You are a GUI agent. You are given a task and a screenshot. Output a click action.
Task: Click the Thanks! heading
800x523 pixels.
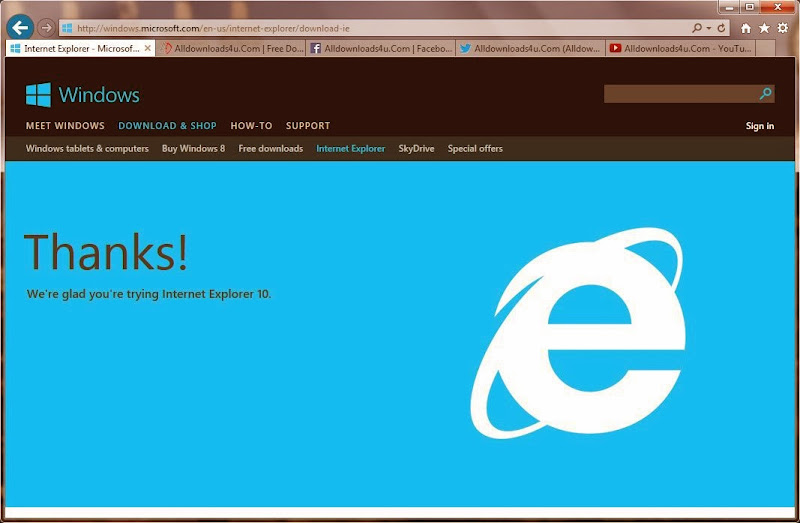pyautogui.click(x=106, y=252)
